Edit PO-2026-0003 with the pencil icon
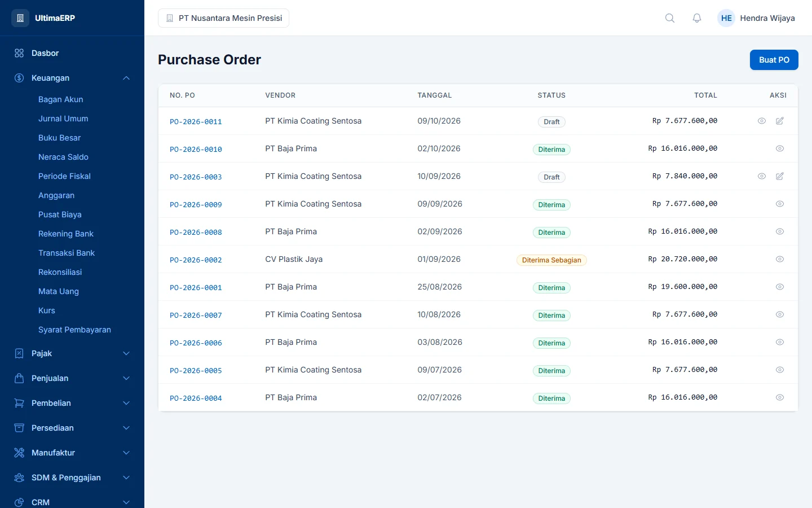Image resolution: width=812 pixels, height=508 pixels. (780, 176)
